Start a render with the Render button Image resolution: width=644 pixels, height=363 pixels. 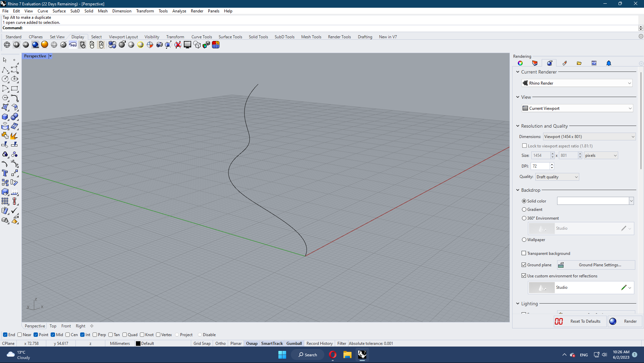point(625,321)
